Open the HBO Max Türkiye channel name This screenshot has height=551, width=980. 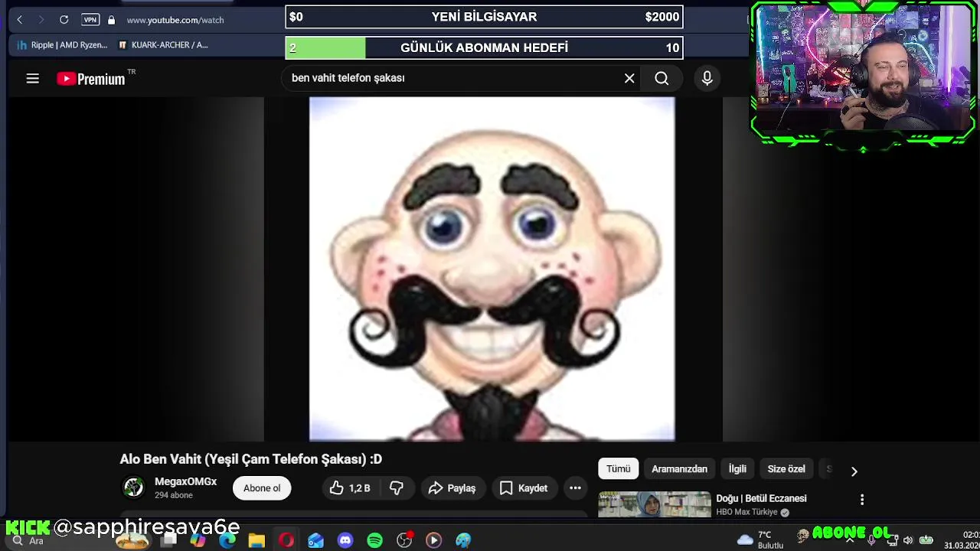pyautogui.click(x=746, y=512)
